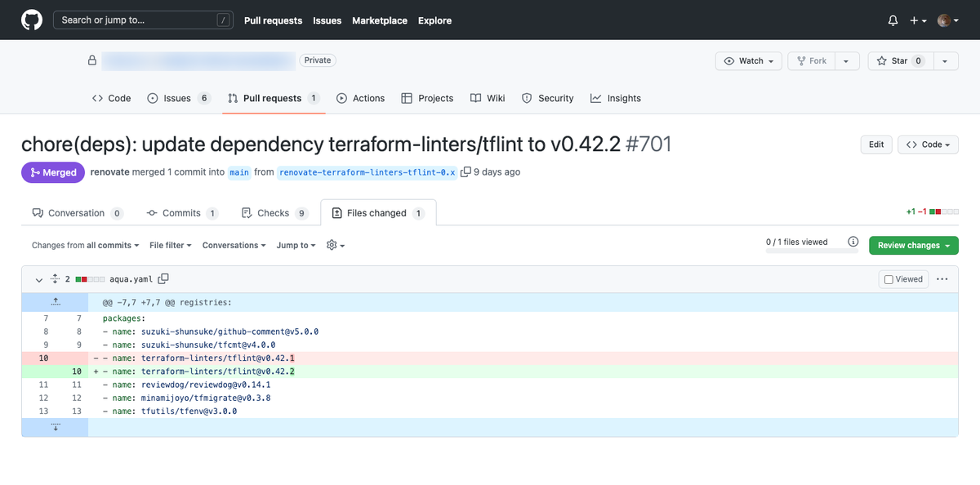980x485 pixels.
Task: Star the repository
Action: point(899,61)
